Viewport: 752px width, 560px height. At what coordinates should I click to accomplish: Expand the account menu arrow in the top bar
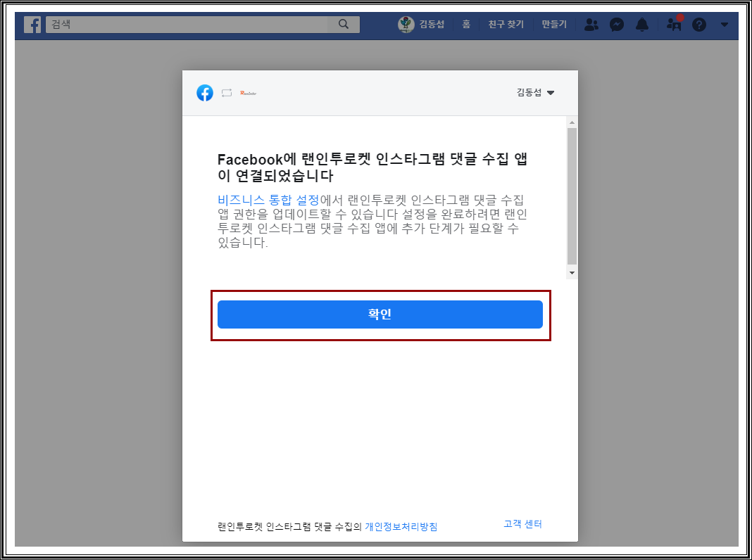point(724,25)
